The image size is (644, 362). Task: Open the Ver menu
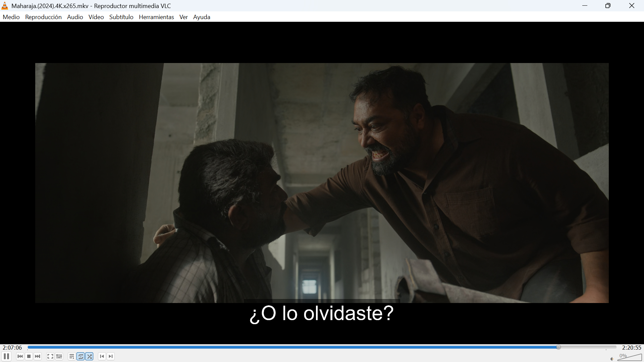[x=183, y=17]
